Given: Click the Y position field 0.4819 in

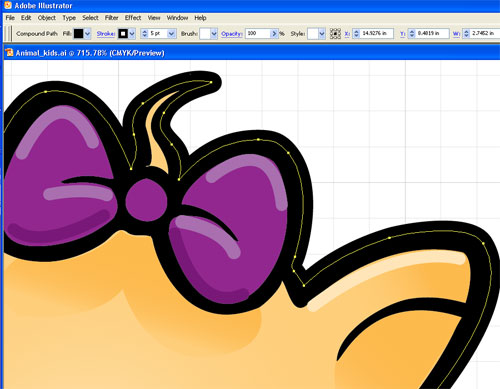Looking at the screenshot, I should click(x=432, y=33).
